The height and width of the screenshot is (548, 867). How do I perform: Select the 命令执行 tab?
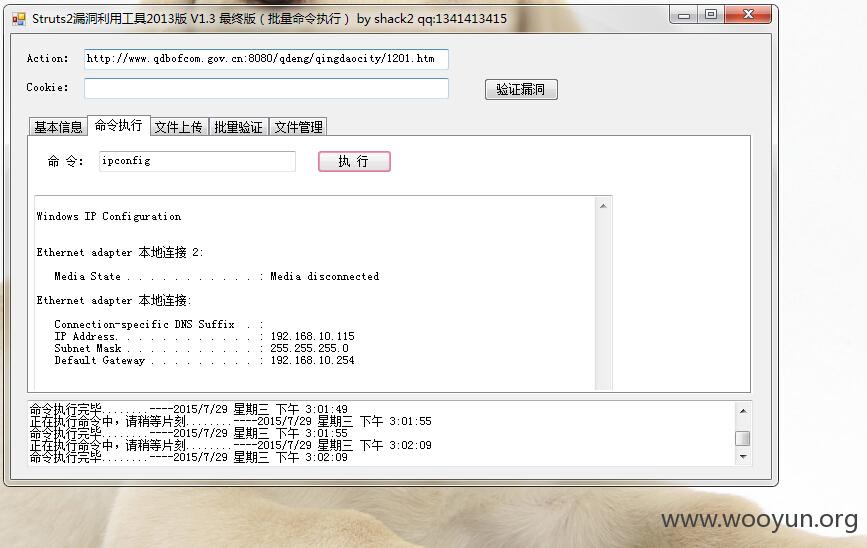tap(118, 126)
